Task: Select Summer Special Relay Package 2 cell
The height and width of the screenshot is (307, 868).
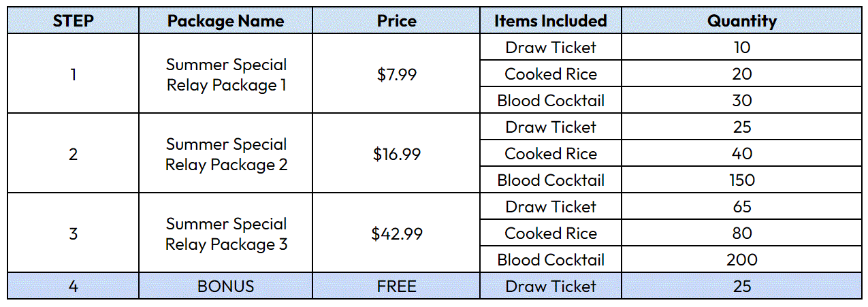Action: [x=226, y=154]
